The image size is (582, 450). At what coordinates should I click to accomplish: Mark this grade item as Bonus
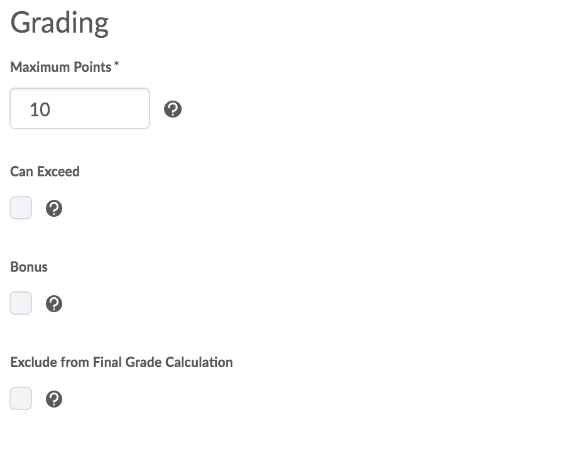(21, 303)
